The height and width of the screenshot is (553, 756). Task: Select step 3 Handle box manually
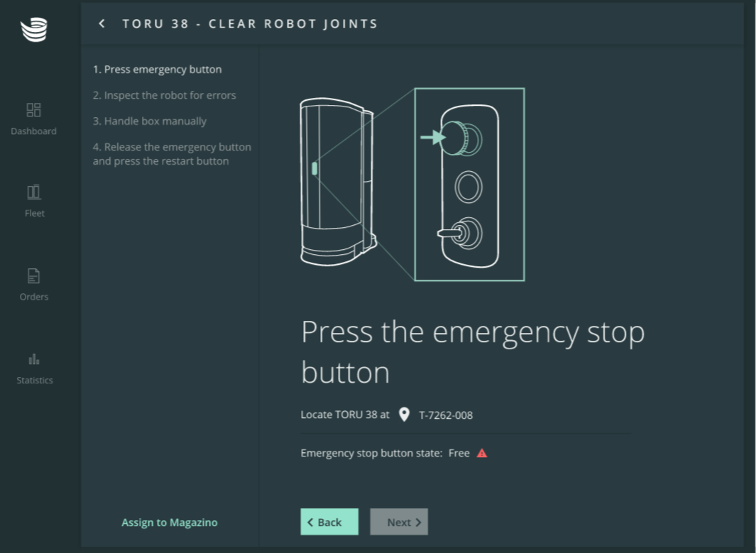pyautogui.click(x=150, y=121)
